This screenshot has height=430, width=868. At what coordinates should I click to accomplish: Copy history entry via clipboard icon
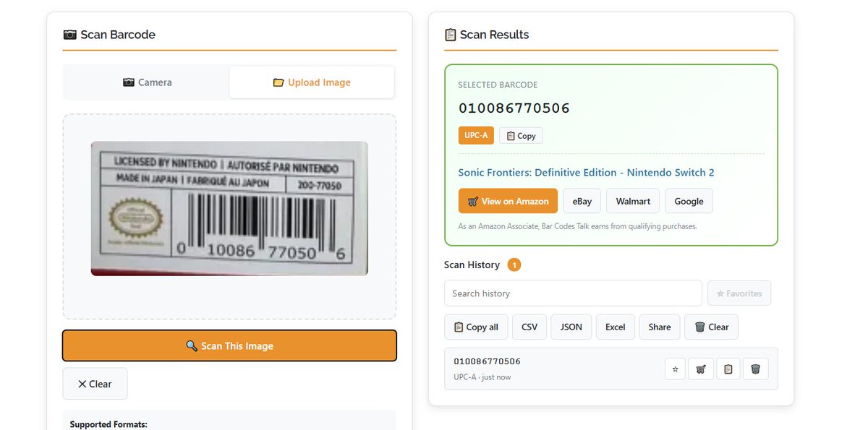(728, 369)
